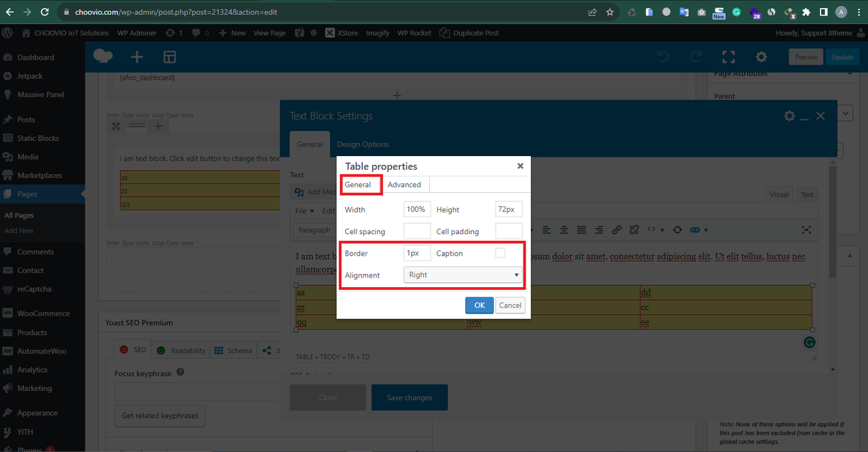Click the WPBakery cloud logo icon
Screen dimensions: 868x452
[103, 56]
